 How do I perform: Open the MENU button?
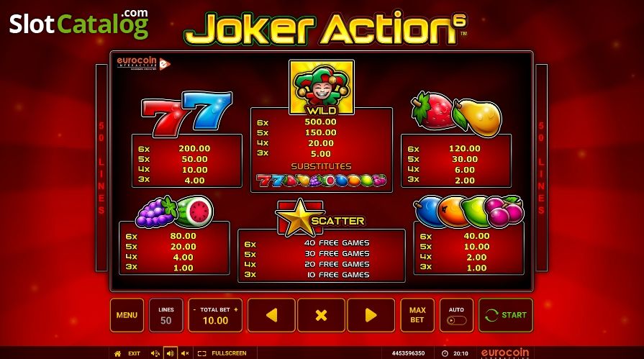pos(127,315)
